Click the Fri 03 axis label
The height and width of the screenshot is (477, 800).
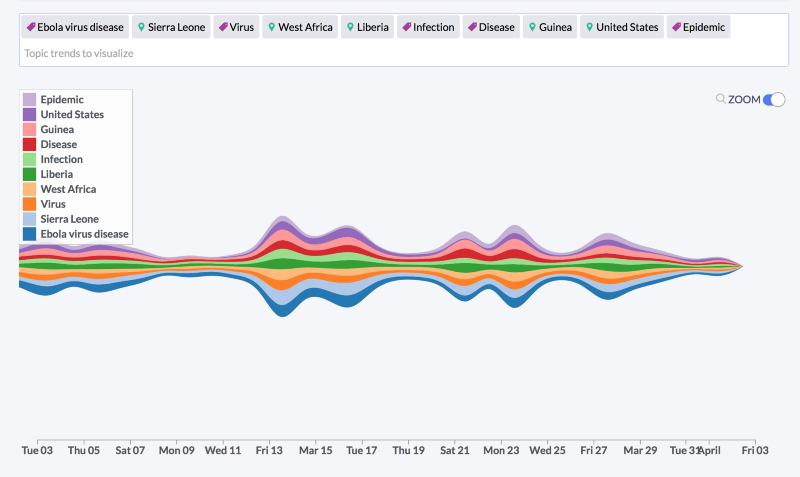pos(755,450)
